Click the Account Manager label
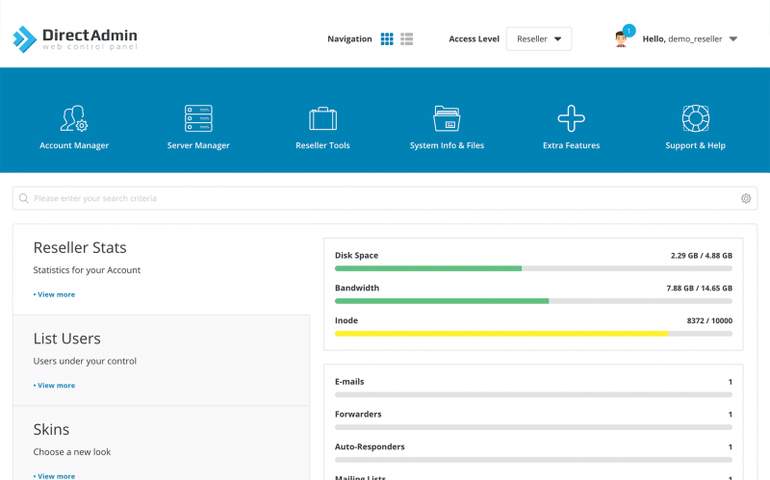 point(74,145)
